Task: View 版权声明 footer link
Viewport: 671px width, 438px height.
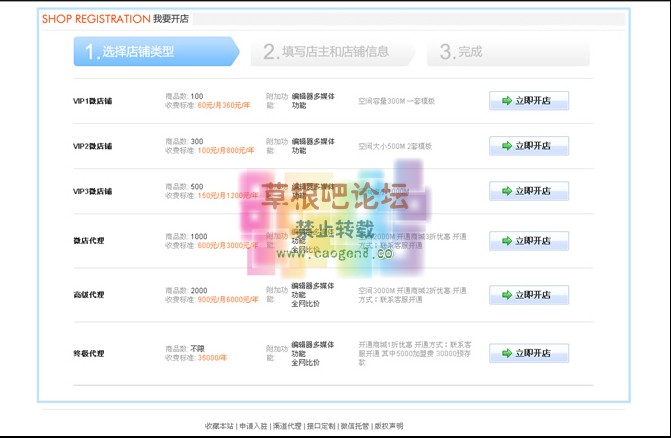Action: [x=388, y=426]
